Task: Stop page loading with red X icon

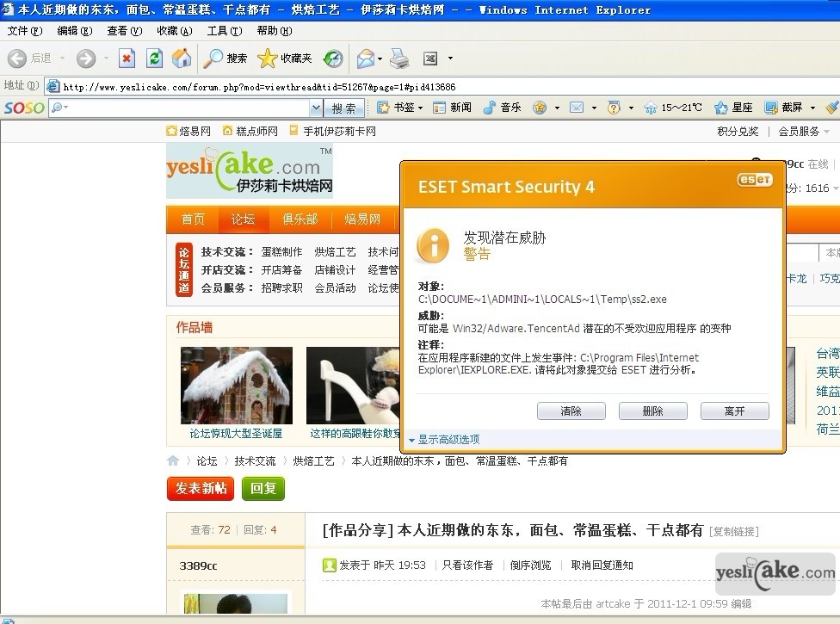Action: [x=127, y=58]
